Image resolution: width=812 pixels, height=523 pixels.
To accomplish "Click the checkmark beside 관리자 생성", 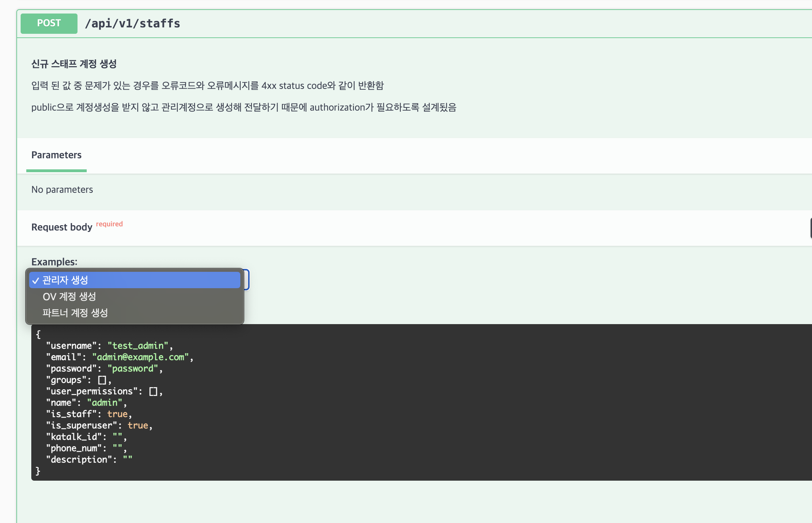I will (x=36, y=281).
